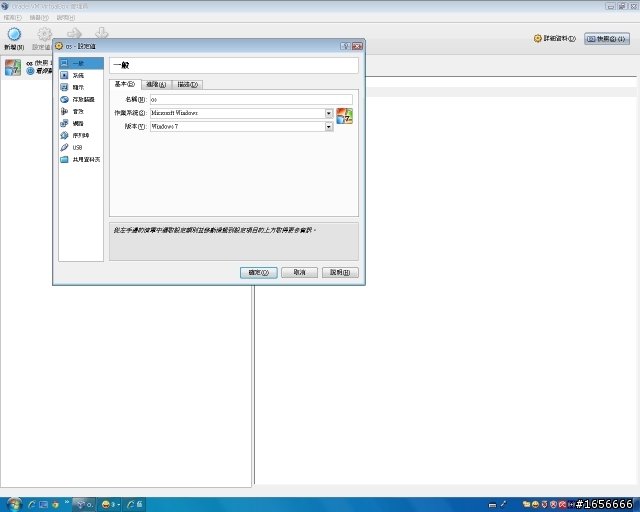Click the OK (確定) button

coord(259,272)
